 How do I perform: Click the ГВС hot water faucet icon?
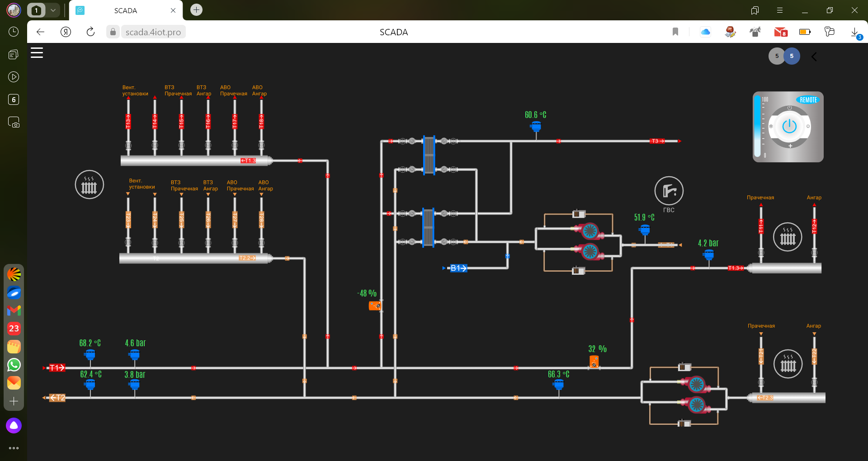[x=669, y=191]
